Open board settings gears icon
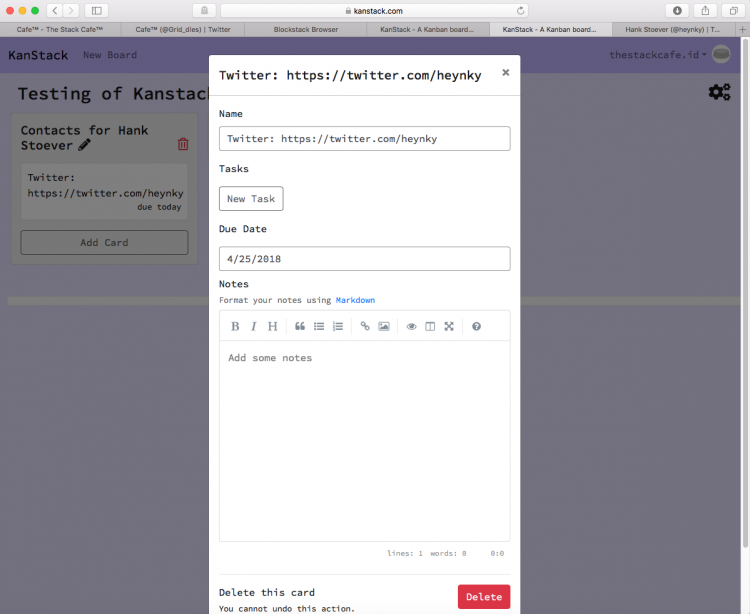The width and height of the screenshot is (750, 614). (x=719, y=92)
